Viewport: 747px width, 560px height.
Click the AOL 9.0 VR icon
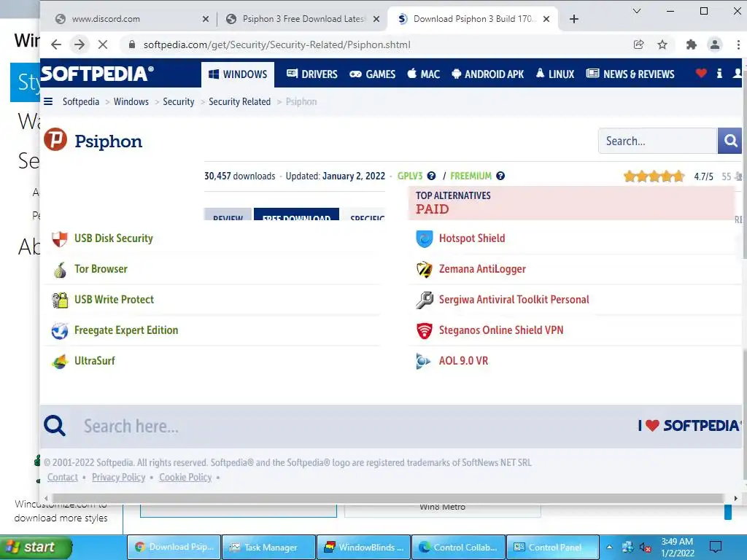(x=423, y=362)
